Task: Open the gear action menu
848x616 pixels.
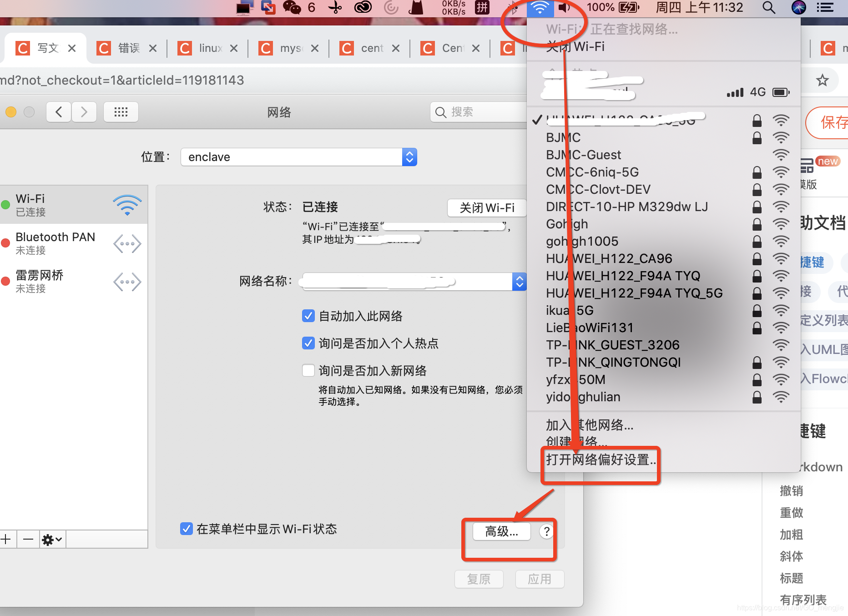Action: [52, 540]
